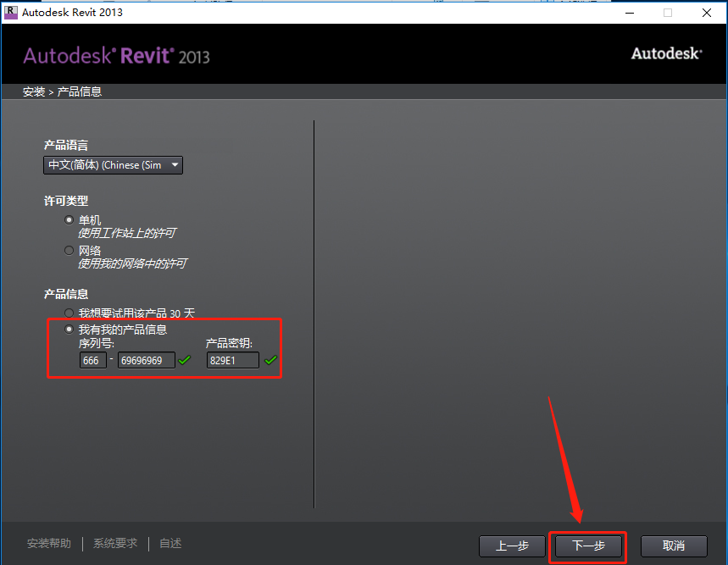Click the serial number field 69696969
Viewport: 728px width, 565px height.
point(147,361)
